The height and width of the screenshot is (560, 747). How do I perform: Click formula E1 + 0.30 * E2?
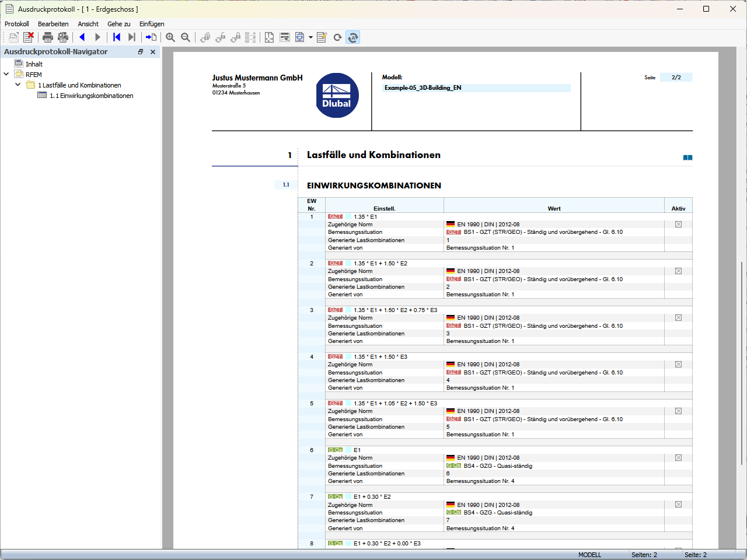372,497
